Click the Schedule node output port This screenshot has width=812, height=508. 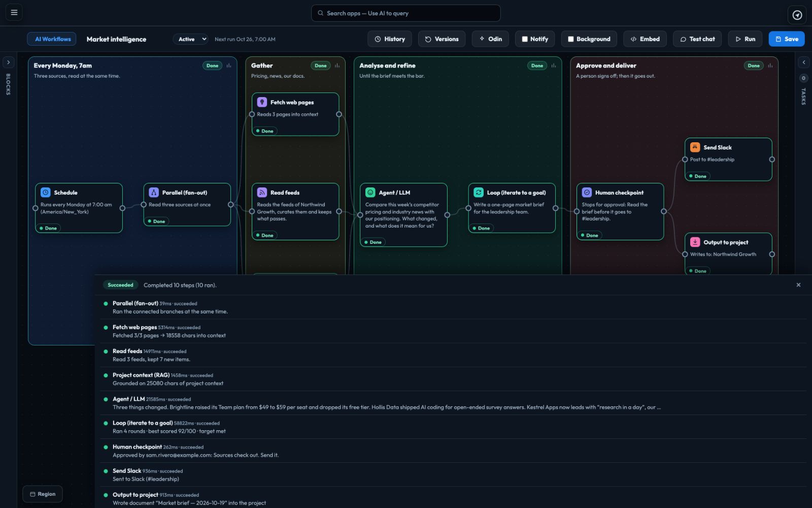tap(122, 208)
